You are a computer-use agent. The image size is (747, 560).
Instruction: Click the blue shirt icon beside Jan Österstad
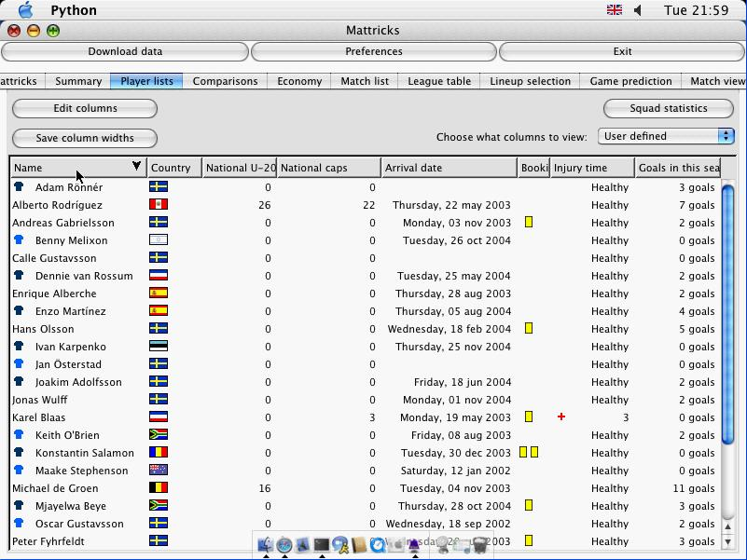(19, 363)
